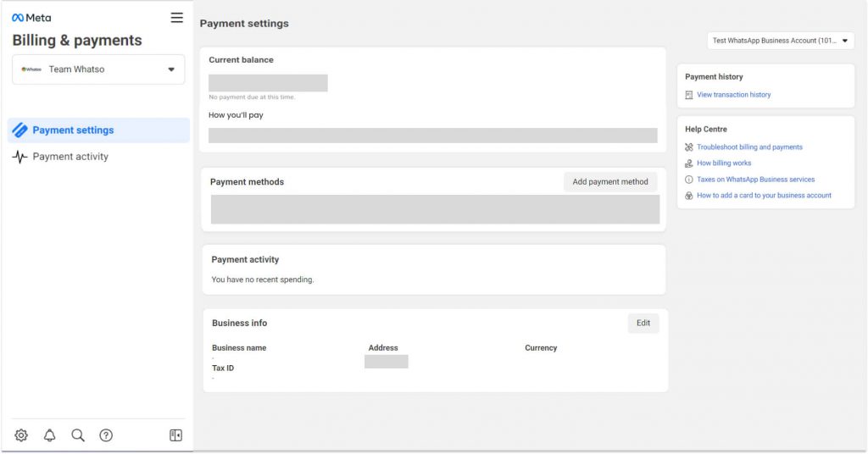Collapse sidebar using panel toggle icon
This screenshot has width=868, height=454.
(x=175, y=435)
